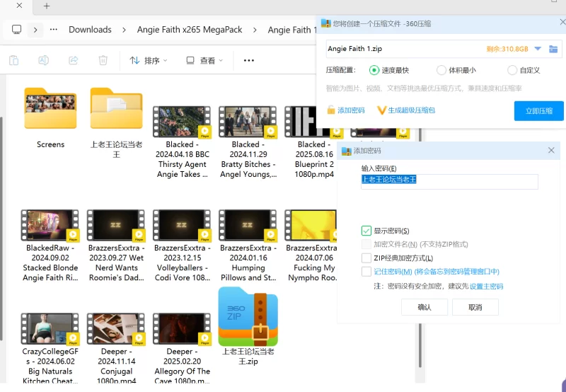
Task: Click the delete (trash) icon in the toolbar
Action: point(103,61)
